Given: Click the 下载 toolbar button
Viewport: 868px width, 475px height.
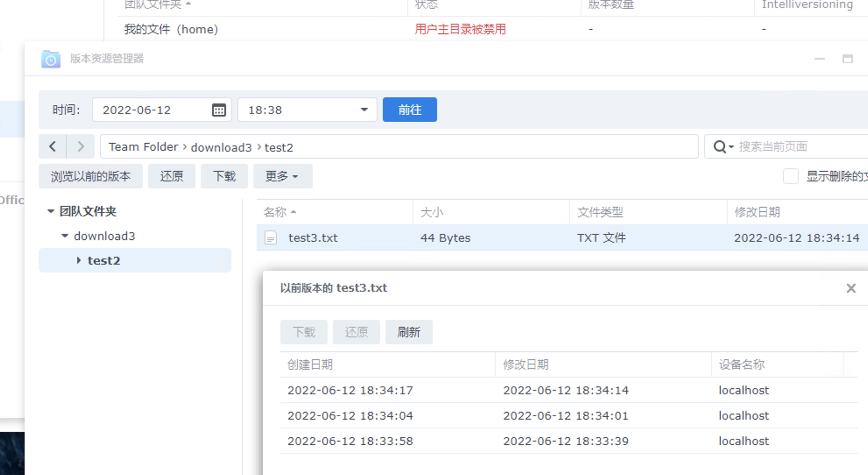Looking at the screenshot, I should point(224,176).
